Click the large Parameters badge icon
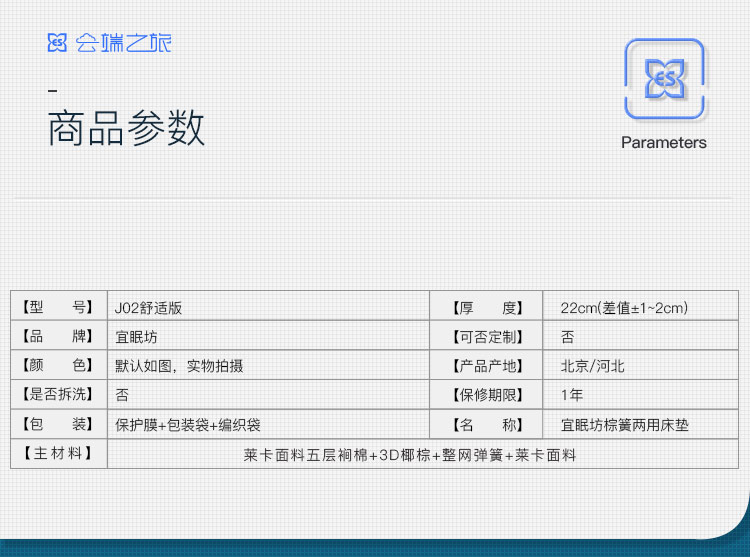Viewport: 750px width, 557px height. coord(664,79)
